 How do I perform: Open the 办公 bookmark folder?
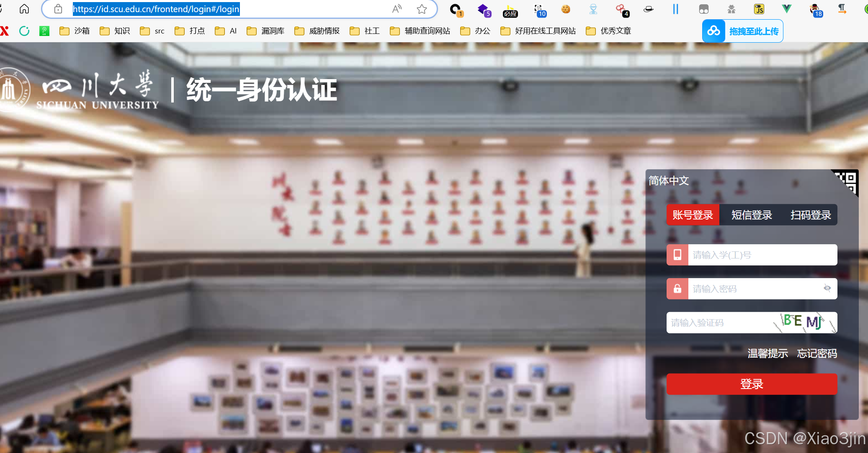(x=475, y=31)
